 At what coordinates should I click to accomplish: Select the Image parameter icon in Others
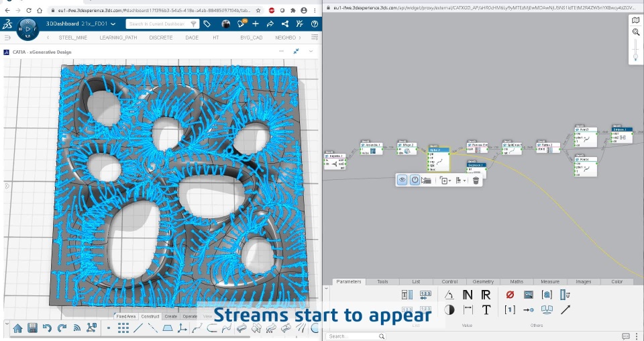[528, 295]
